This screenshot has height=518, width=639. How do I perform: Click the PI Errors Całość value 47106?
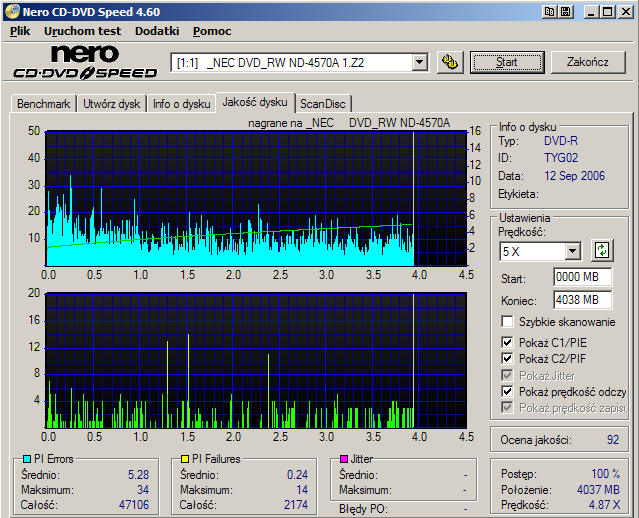tap(134, 505)
